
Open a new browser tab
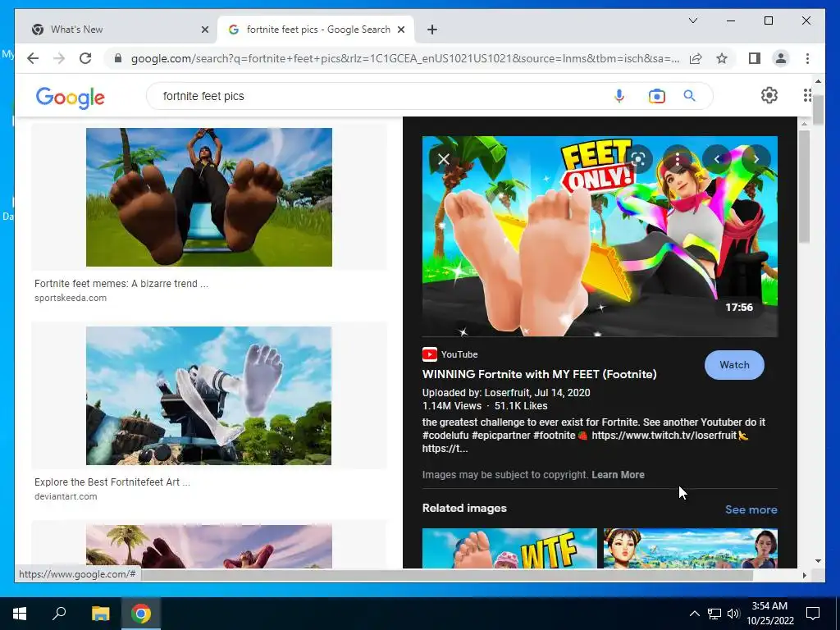point(432,30)
